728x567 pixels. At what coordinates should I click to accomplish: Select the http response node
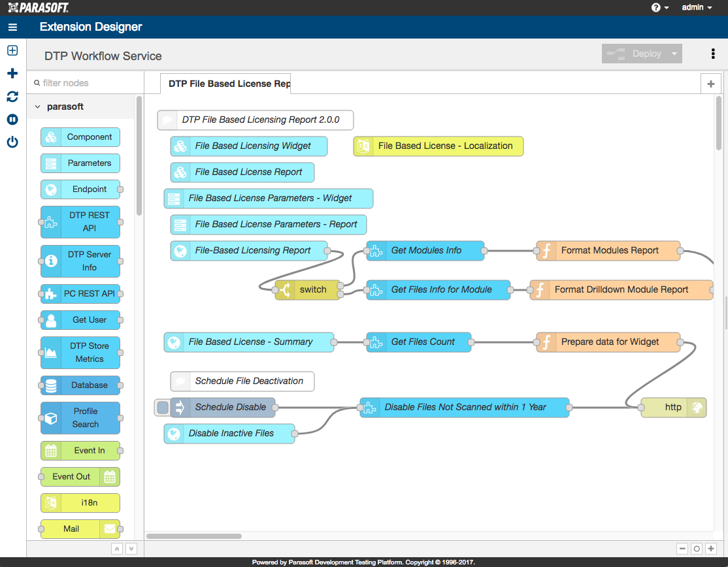[674, 408]
